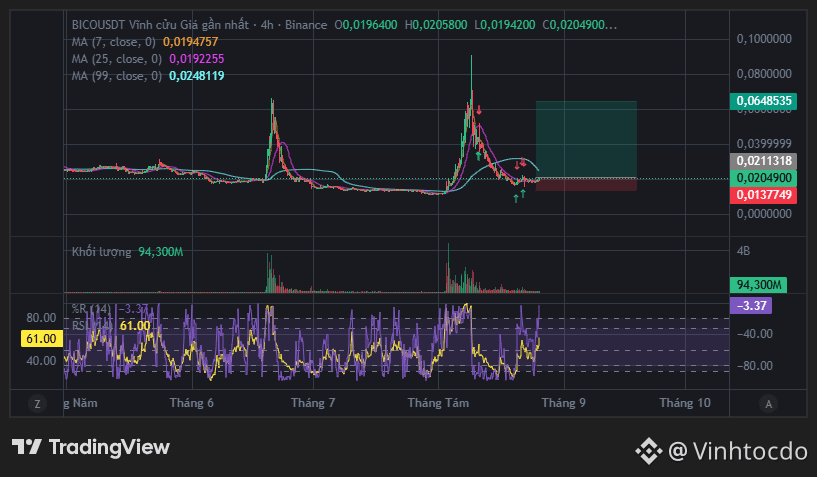The height and width of the screenshot is (477, 817).
Task: Click the 4B volume axis label
Action: (x=744, y=251)
